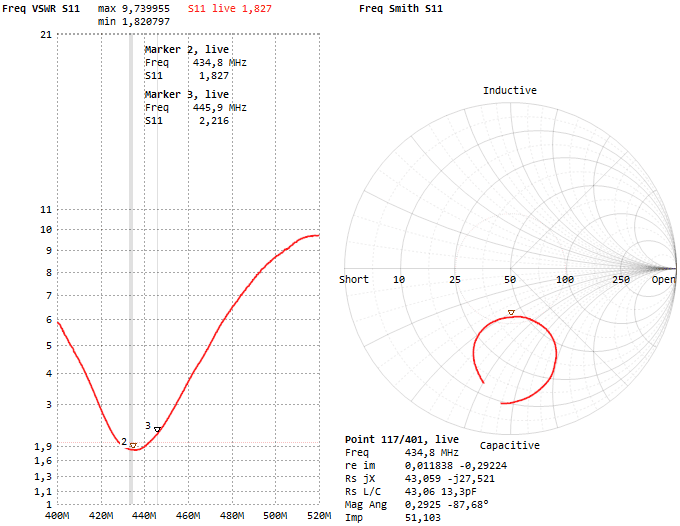Click marker 3 triangle on VSWR curve

(157, 429)
